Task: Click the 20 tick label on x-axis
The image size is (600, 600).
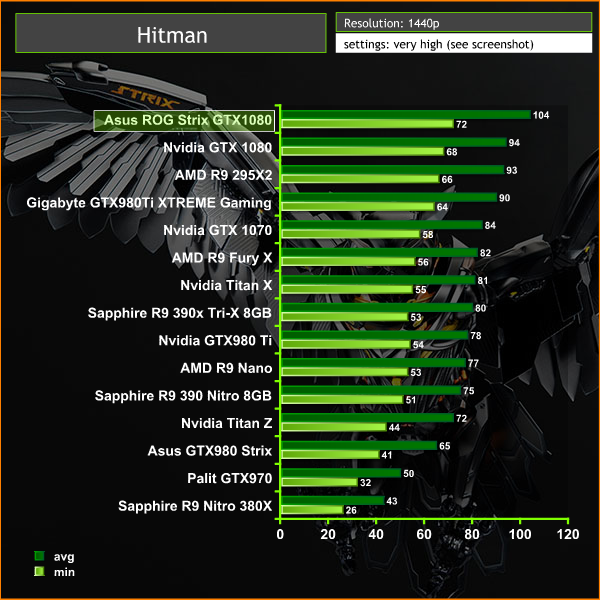Action: 328,534
